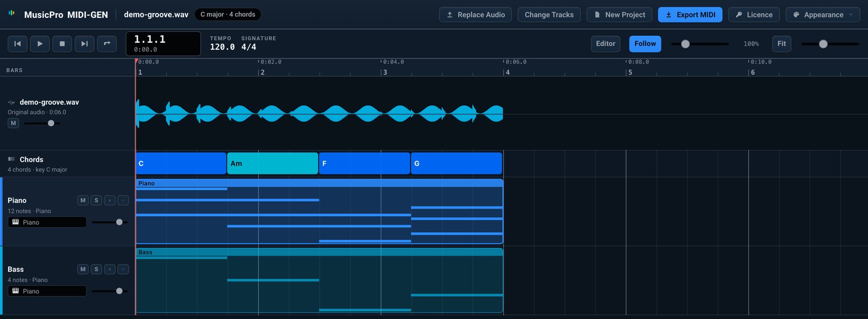Screen dimensions: 868x319
Task: Click the demo-groove.wav filename in header
Action: coord(156,15)
